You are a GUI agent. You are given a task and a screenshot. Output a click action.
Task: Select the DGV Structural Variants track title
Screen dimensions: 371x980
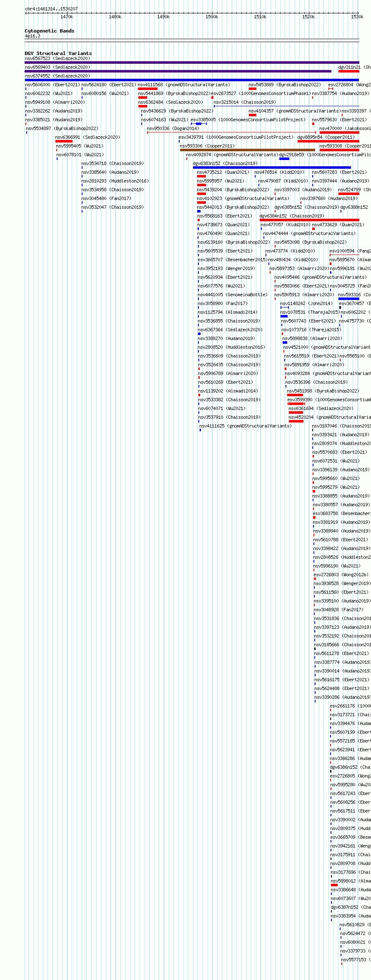pyautogui.click(x=58, y=53)
